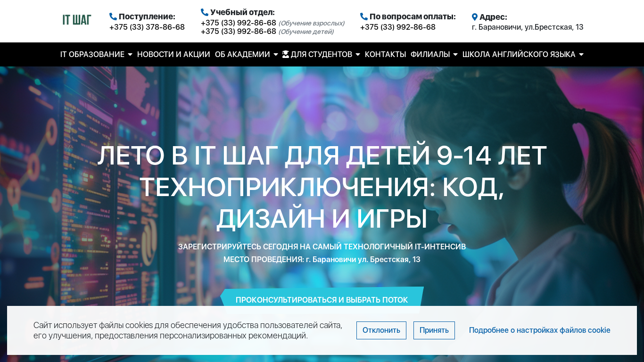Click address г. Барановичи, ул.Брестская, 13 in header

point(528,27)
